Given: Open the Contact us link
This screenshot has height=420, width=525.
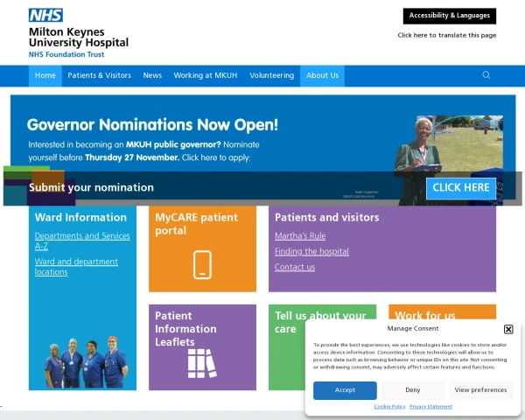Looking at the screenshot, I should pos(295,267).
